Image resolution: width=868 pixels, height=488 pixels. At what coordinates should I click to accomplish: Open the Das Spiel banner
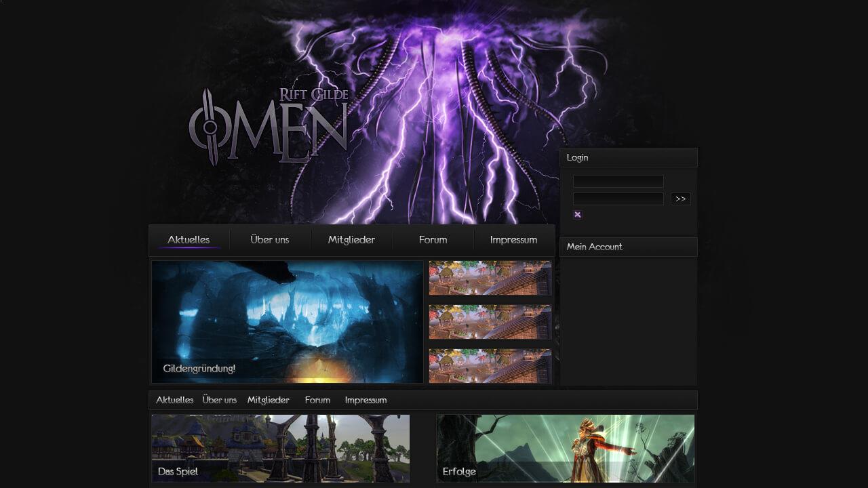click(x=281, y=449)
